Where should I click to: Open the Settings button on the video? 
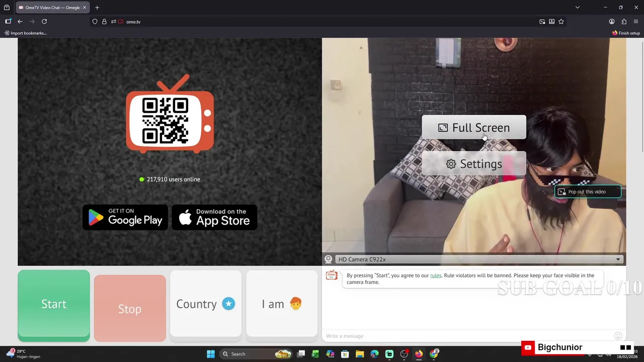click(x=474, y=164)
